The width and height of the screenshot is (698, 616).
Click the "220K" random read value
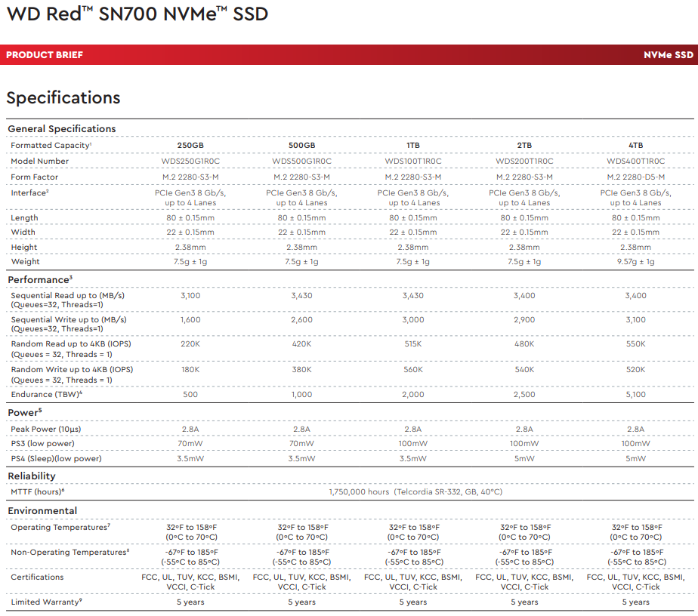click(190, 343)
